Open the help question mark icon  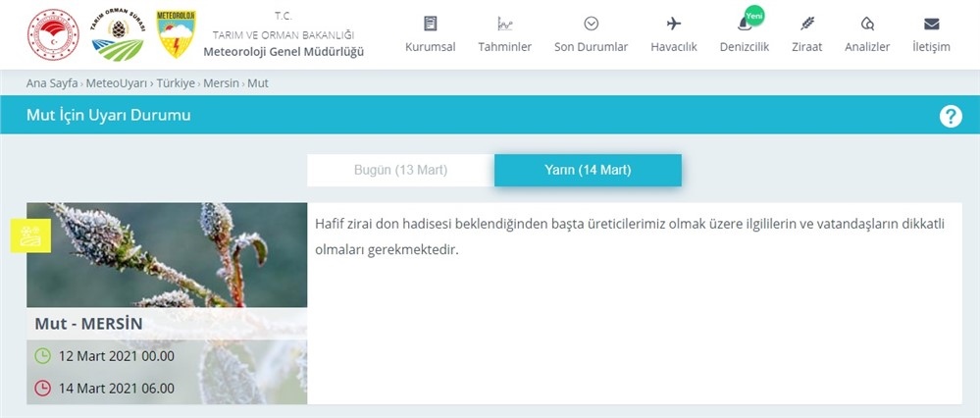tap(950, 116)
